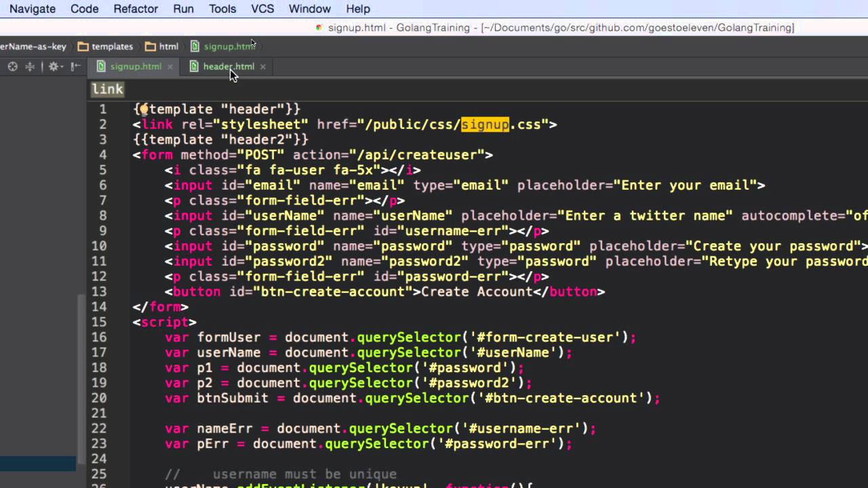This screenshot has width=868, height=488.
Task: Click the html folder icon in breadcrumb
Action: pos(151,47)
